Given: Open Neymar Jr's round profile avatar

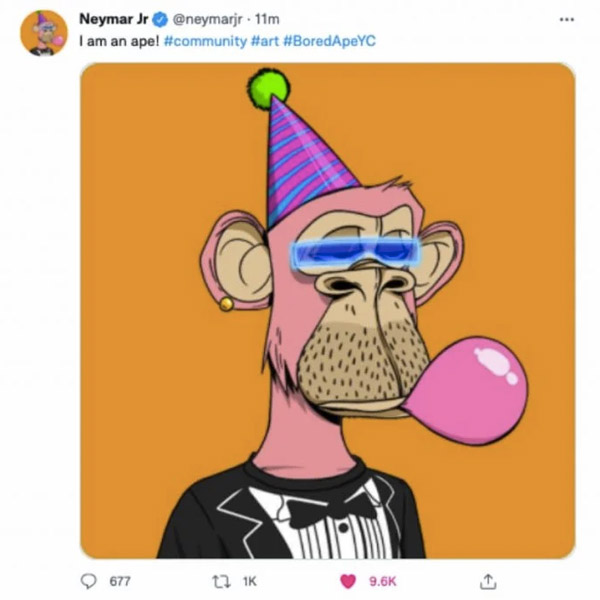Looking at the screenshot, I should point(44,33).
